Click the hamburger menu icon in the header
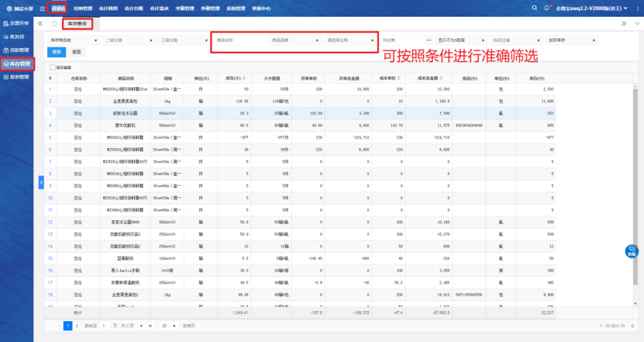 [x=42, y=8]
